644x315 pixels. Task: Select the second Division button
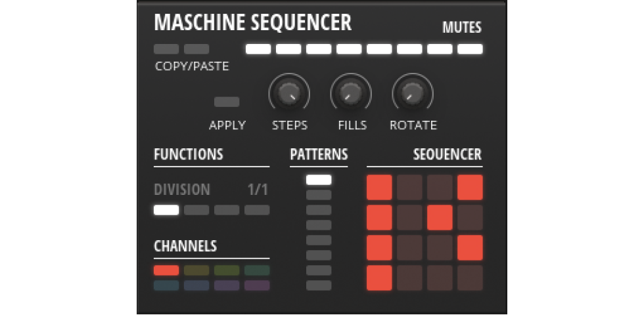196,210
